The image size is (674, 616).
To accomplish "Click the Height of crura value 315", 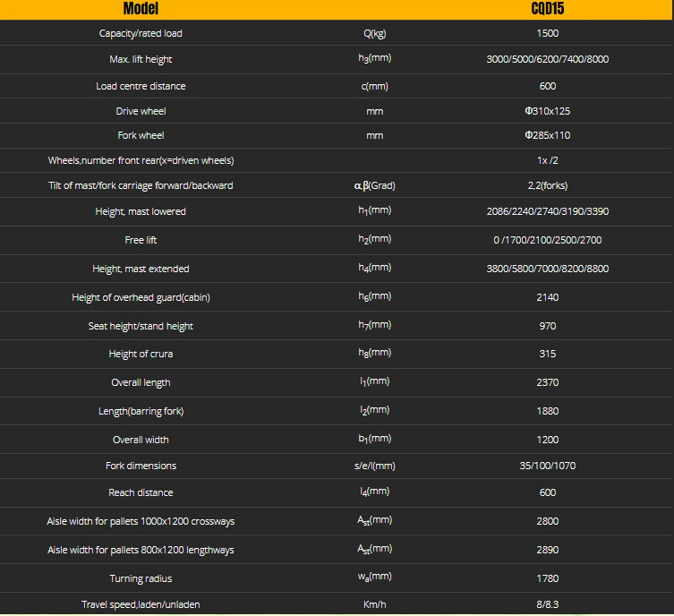I will (x=548, y=354).
